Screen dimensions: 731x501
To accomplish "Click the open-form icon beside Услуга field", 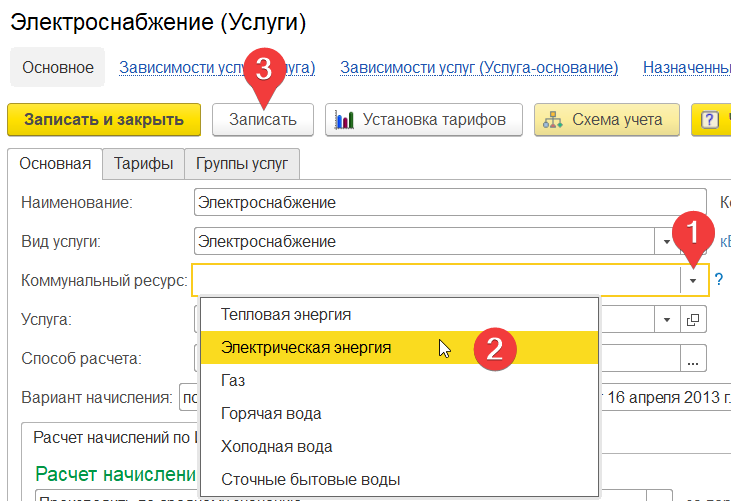I will click(x=693, y=320).
